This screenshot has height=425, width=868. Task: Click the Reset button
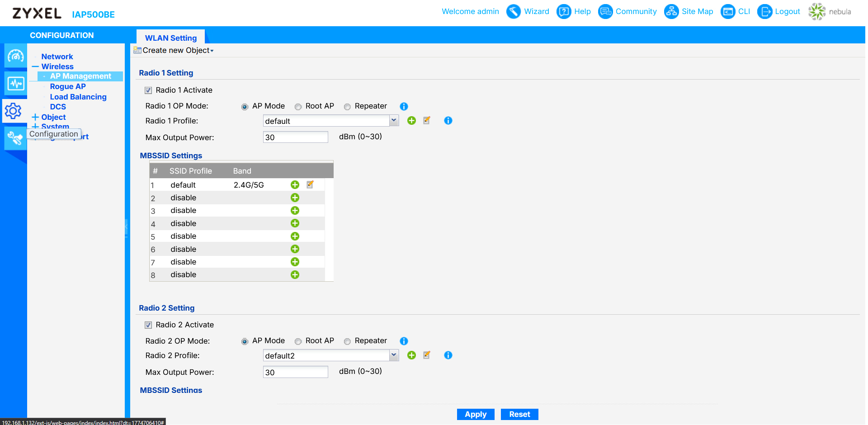519,414
